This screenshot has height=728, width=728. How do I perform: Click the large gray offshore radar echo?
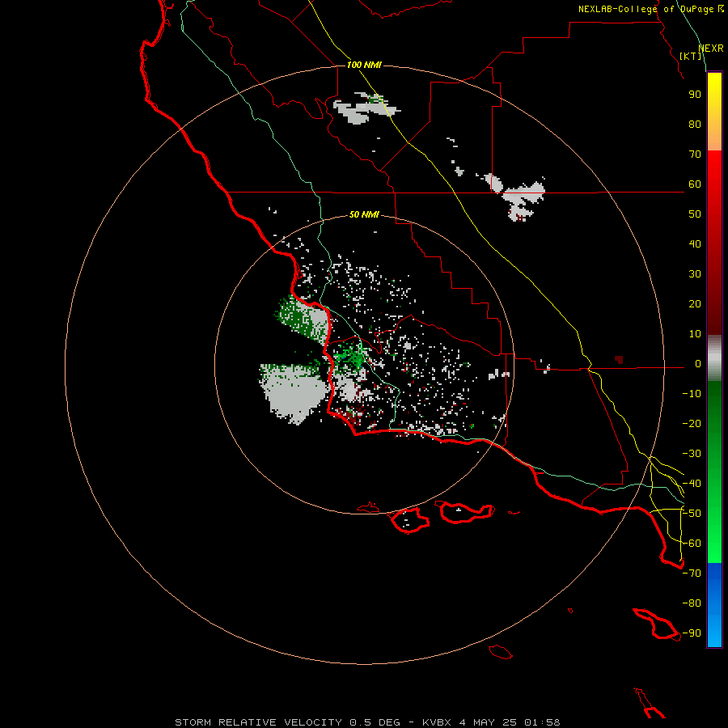point(293,392)
